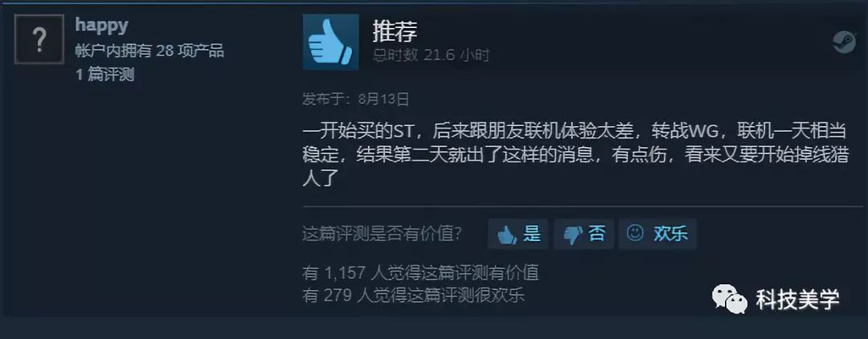Open the 推荐 review title
The height and width of the screenshot is (339, 868).
(395, 31)
